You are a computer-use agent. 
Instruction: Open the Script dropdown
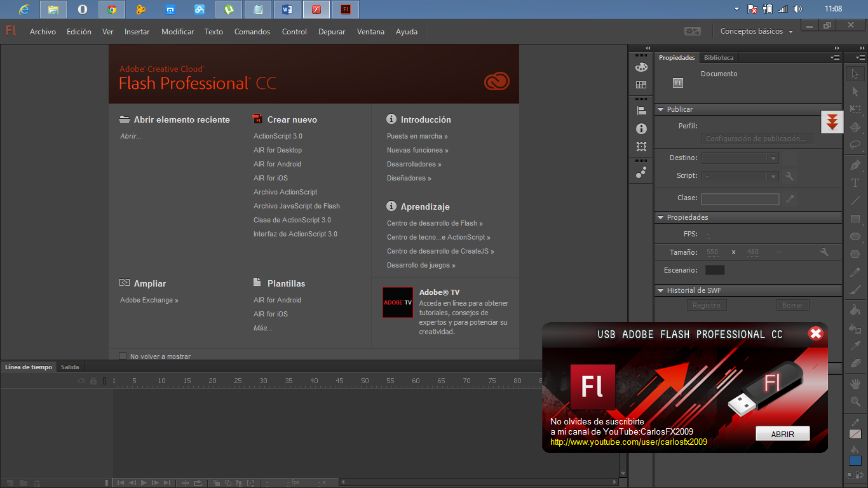[740, 176]
